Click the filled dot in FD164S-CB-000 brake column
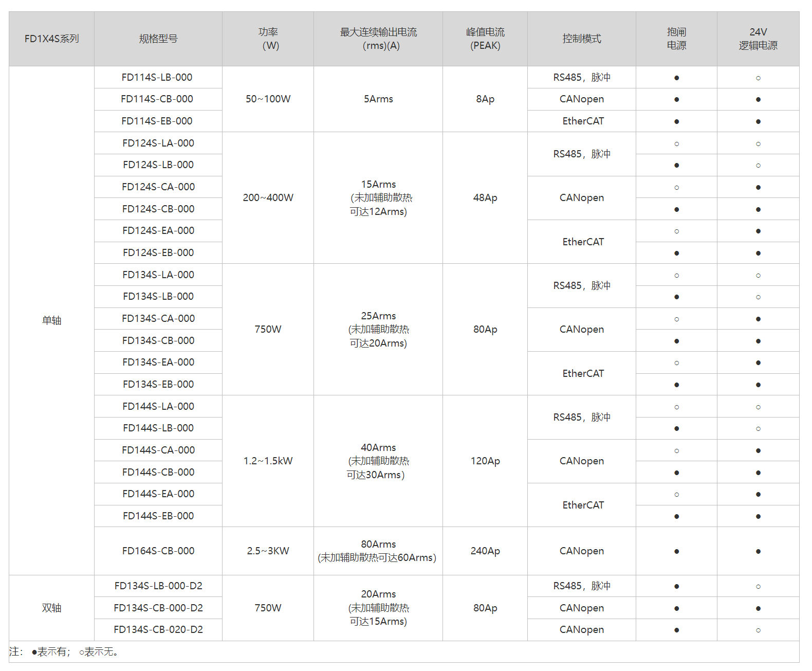The height and width of the screenshot is (671, 812). [676, 551]
